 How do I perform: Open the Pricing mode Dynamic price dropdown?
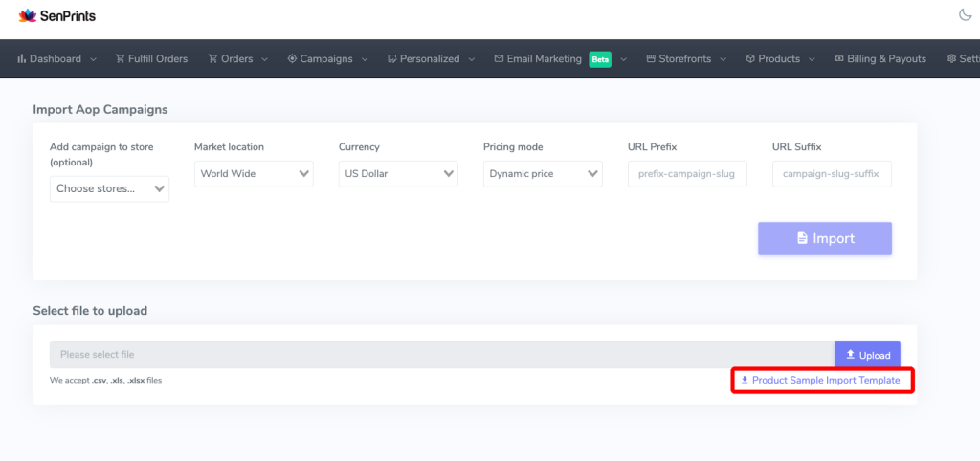pyautogui.click(x=543, y=174)
